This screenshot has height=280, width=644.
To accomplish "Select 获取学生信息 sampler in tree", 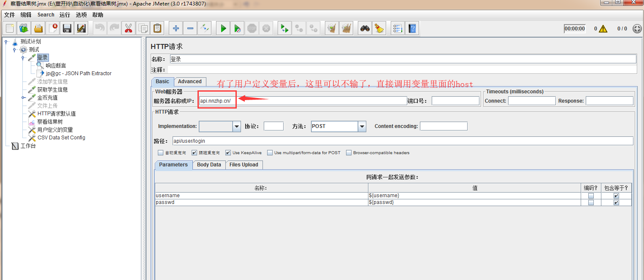I will click(x=52, y=90).
